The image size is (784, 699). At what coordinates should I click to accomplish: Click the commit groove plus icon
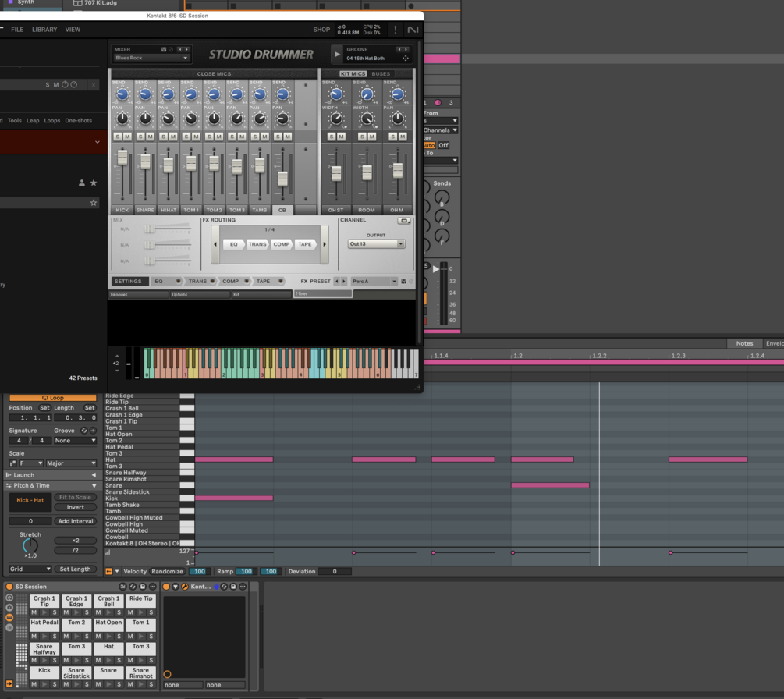click(x=93, y=431)
